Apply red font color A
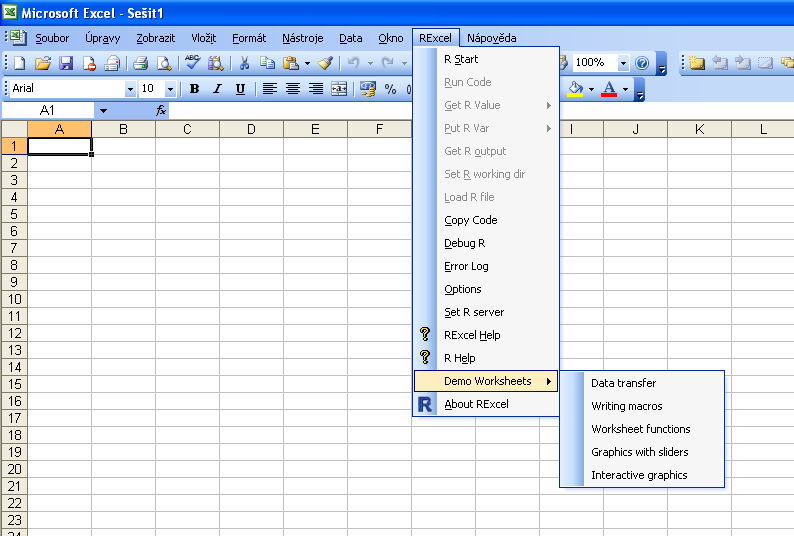The image size is (794, 536). 609,89
